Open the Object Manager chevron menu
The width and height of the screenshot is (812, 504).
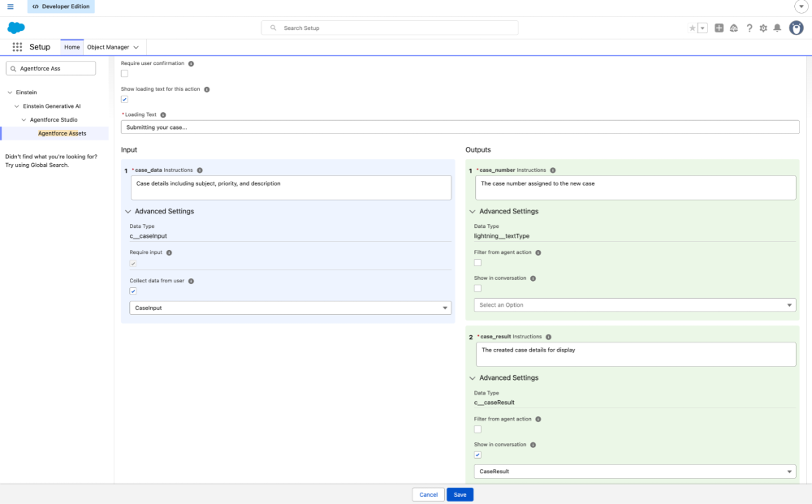(x=136, y=47)
